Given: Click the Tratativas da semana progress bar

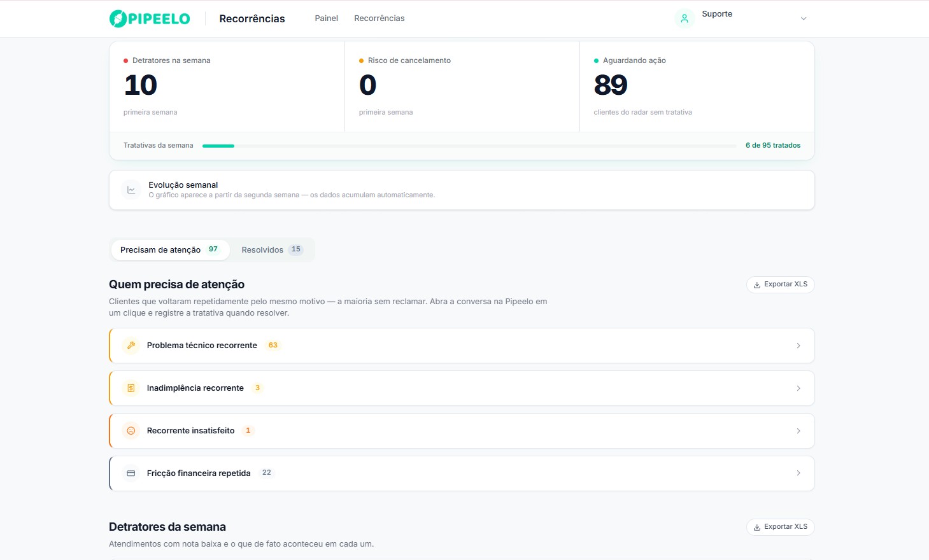Looking at the screenshot, I should 469,146.
